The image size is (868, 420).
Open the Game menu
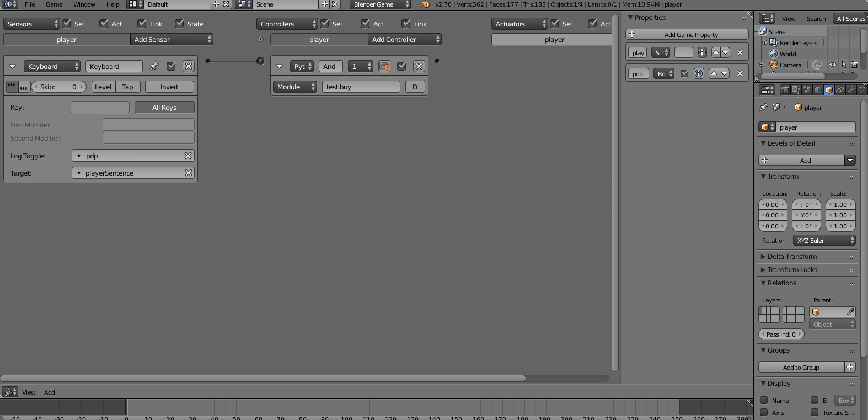[x=54, y=4]
